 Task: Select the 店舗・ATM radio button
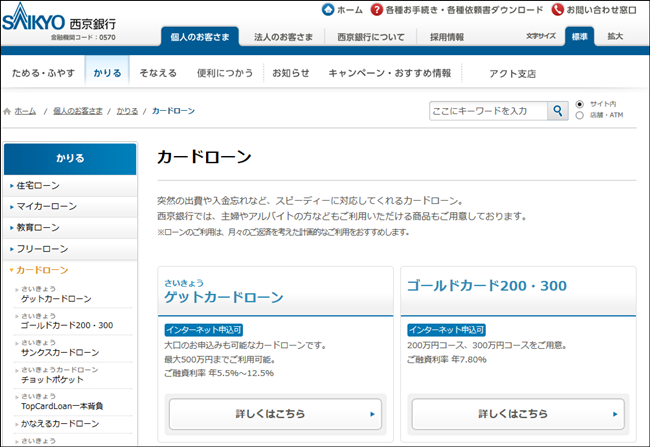pyautogui.click(x=580, y=115)
